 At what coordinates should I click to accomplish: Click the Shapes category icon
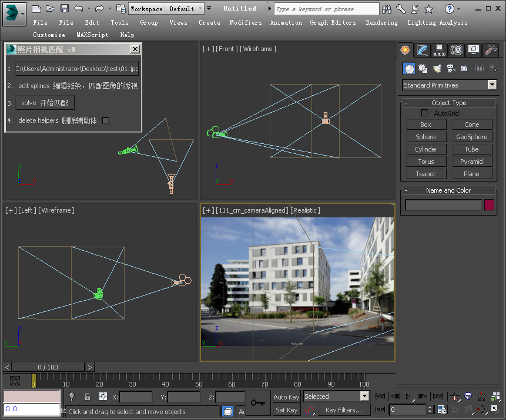pos(423,69)
